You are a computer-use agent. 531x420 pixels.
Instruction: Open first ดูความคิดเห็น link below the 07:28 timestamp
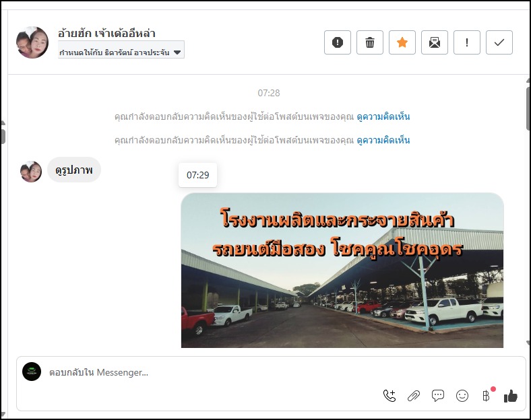click(383, 116)
